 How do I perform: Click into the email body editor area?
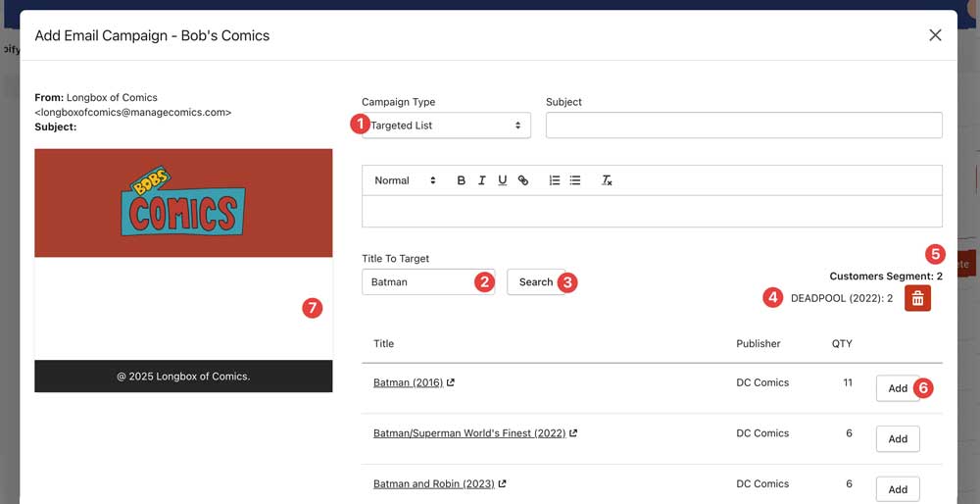(x=652, y=212)
